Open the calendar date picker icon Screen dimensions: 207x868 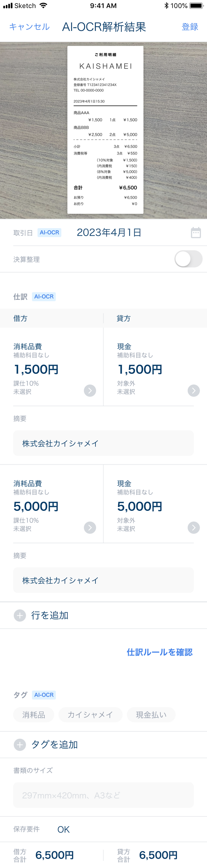196,232
